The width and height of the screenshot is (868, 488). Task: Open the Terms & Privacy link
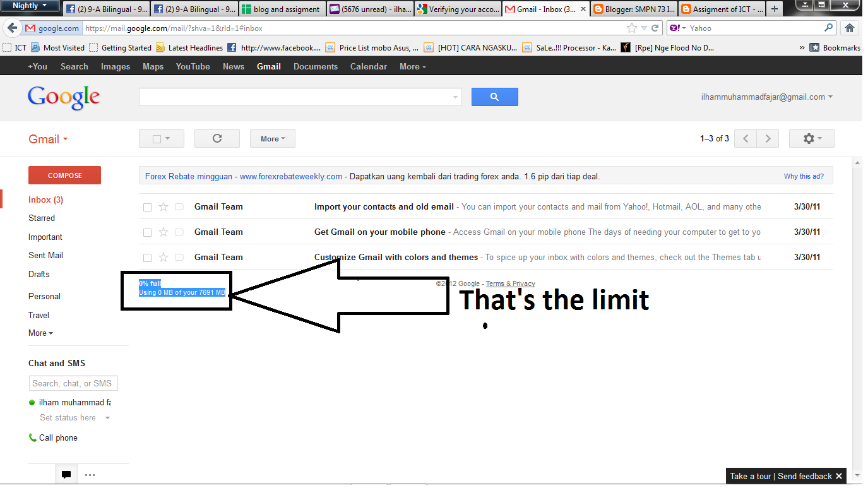[x=510, y=283]
